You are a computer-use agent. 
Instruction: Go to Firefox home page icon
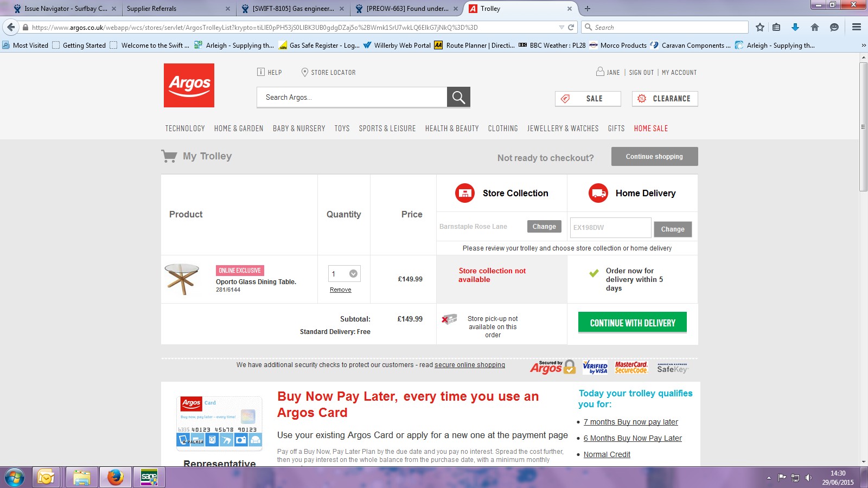tap(815, 27)
